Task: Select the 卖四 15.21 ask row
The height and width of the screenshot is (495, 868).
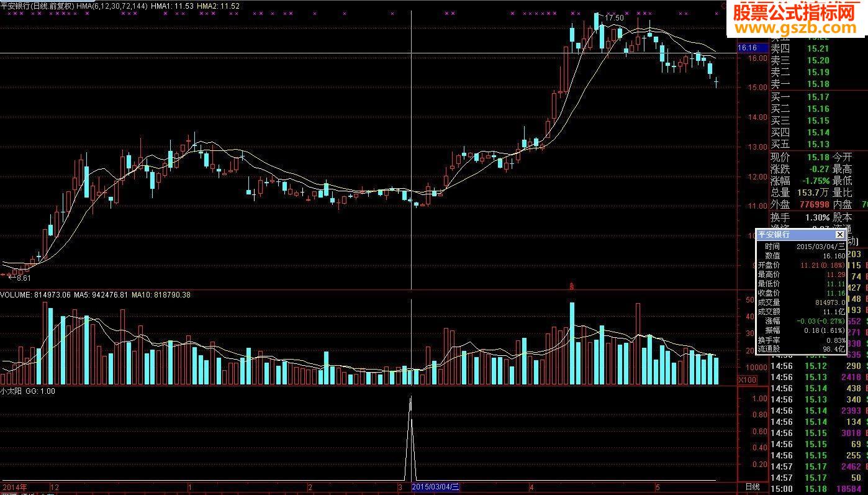Action: 801,48
